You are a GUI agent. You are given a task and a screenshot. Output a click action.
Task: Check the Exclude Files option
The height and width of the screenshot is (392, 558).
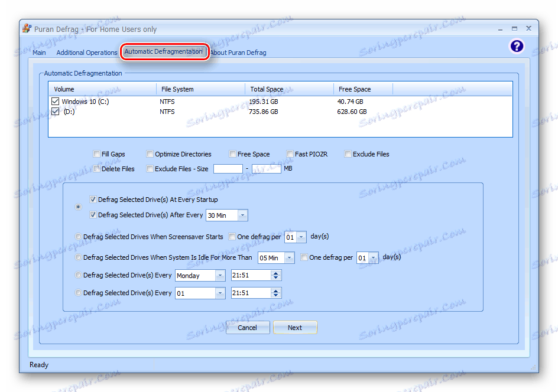pyautogui.click(x=348, y=154)
